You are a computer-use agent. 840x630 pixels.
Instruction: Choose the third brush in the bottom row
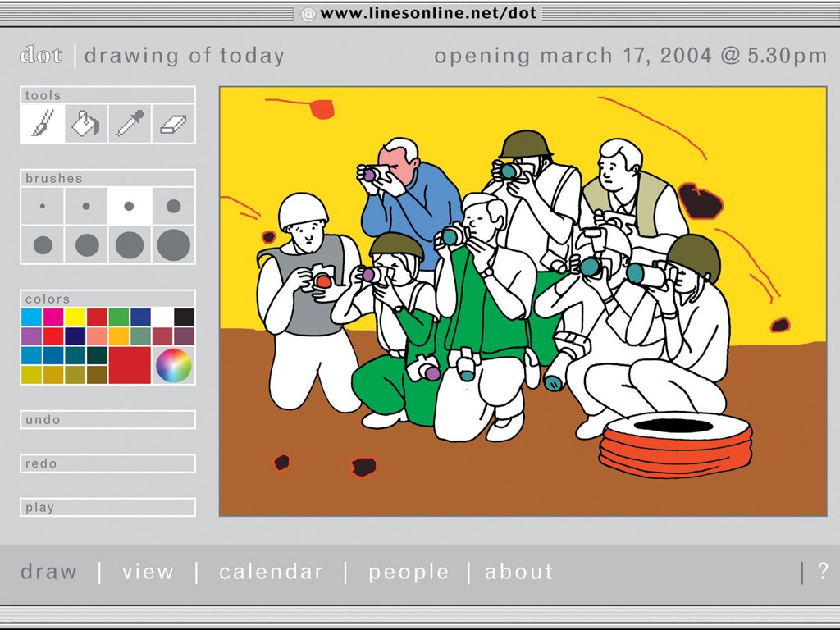click(130, 244)
